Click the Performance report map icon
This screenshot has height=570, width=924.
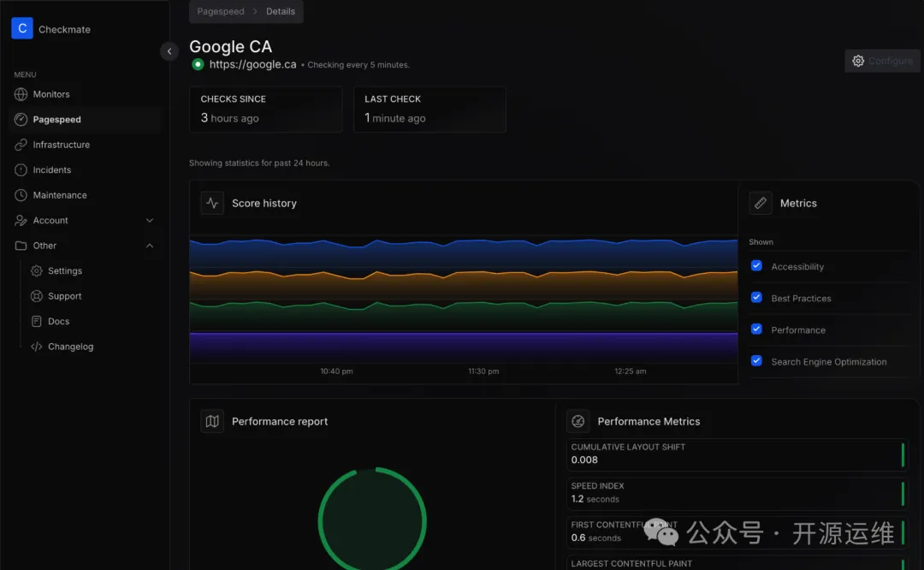click(212, 421)
